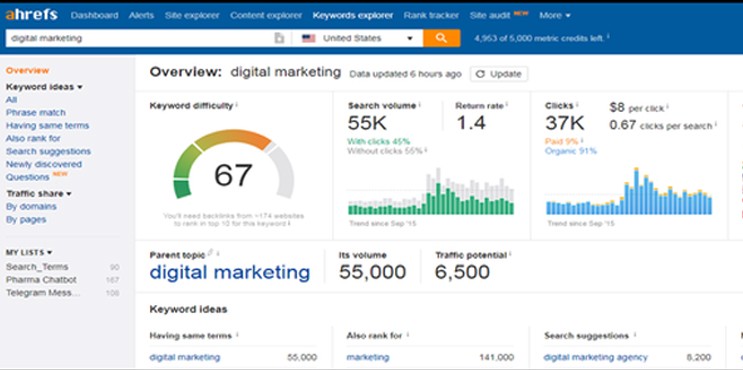This screenshot has height=370, width=743.
Task: Click the orange search magnifier button
Action: [441, 38]
